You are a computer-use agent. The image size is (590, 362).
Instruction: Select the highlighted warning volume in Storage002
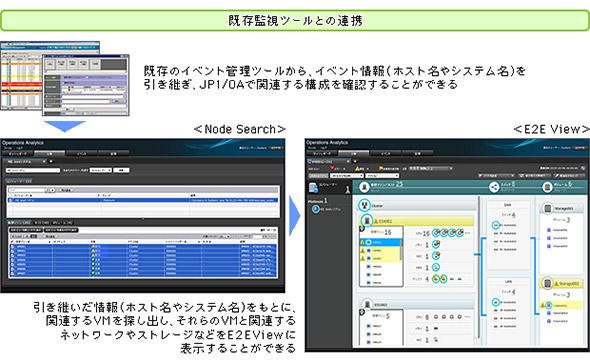tap(549, 305)
